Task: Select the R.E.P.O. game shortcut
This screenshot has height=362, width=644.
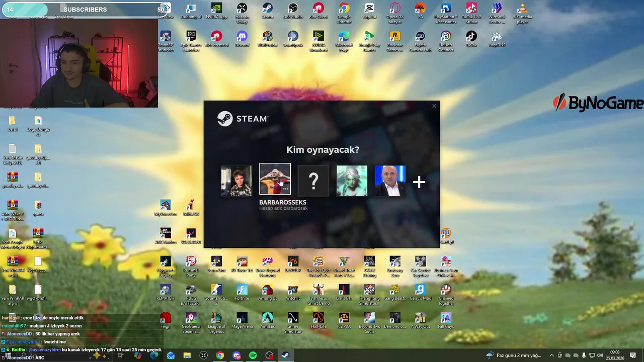Action: click(344, 321)
